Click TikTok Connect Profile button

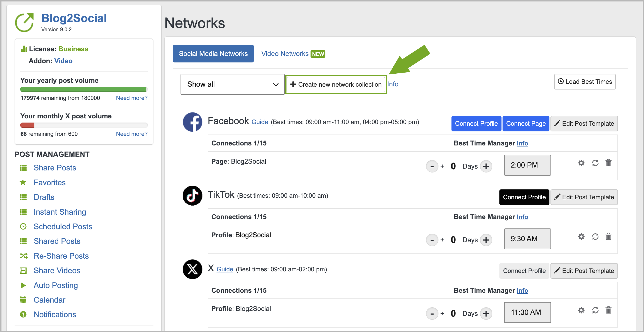pos(524,197)
